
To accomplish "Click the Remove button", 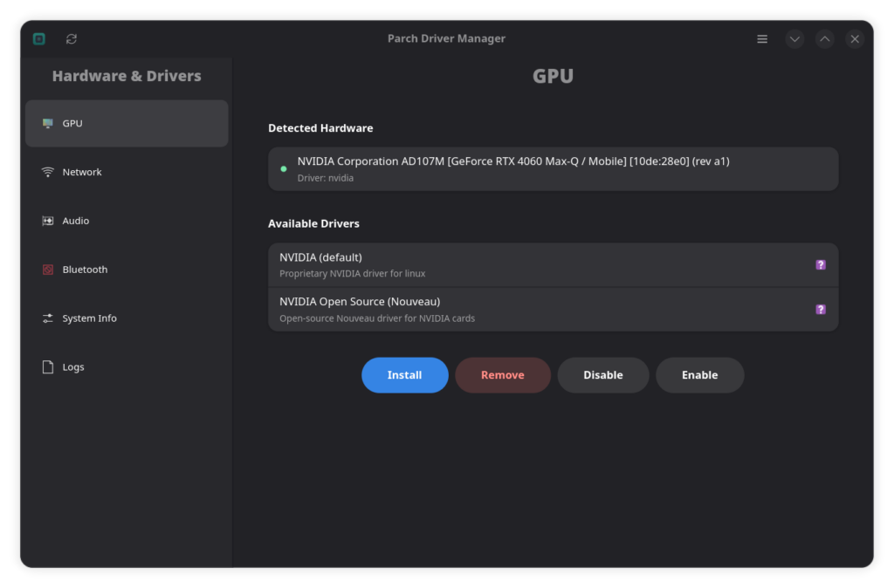I will 502,375.
